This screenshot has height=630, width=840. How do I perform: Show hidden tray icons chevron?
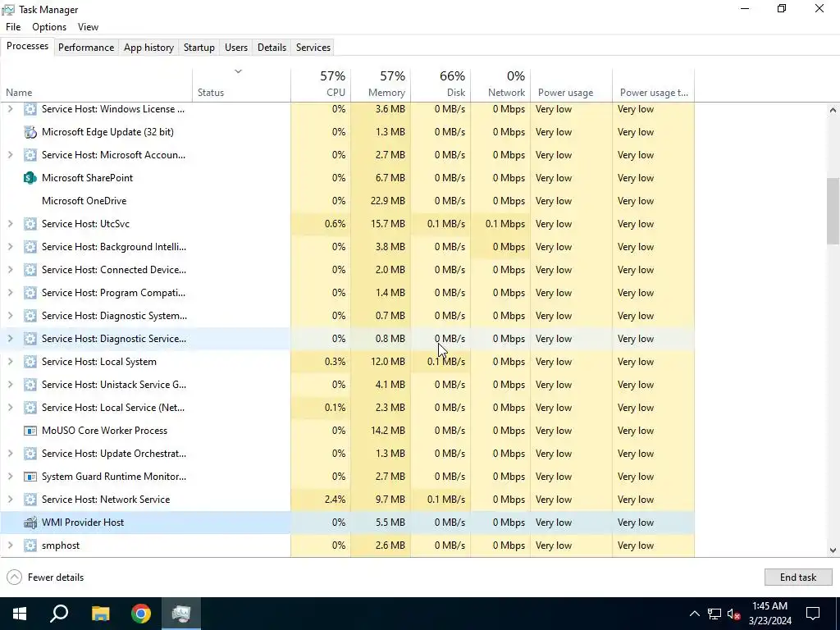[694, 614]
